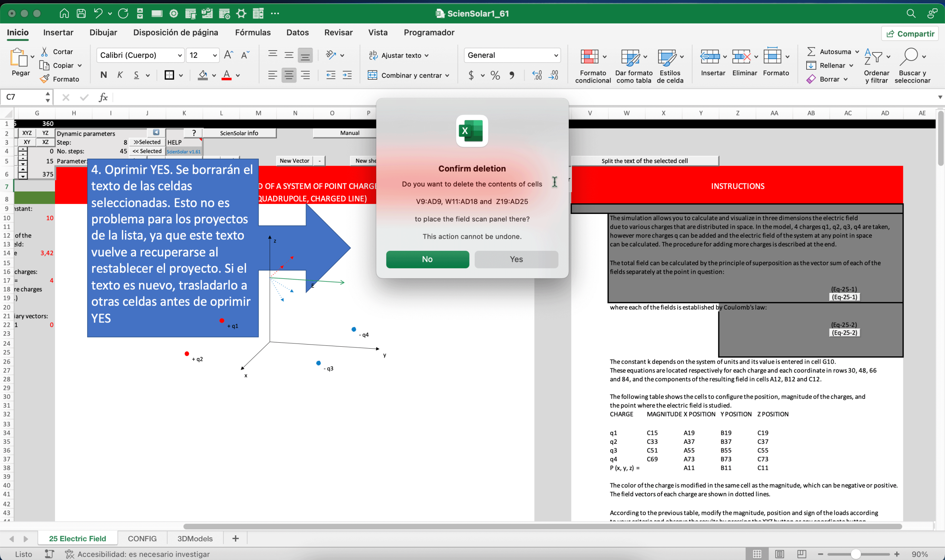945x560 pixels.
Task: Click the percent style icon
Action: coord(495,75)
